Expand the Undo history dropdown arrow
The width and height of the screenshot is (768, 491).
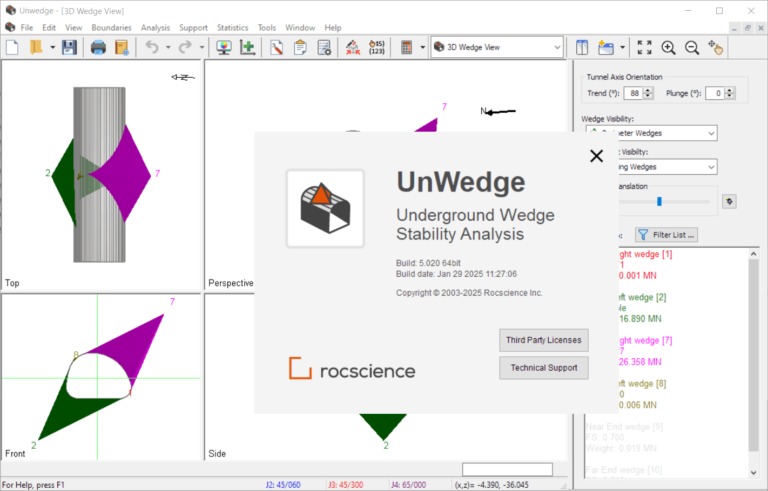pyautogui.click(x=168, y=48)
